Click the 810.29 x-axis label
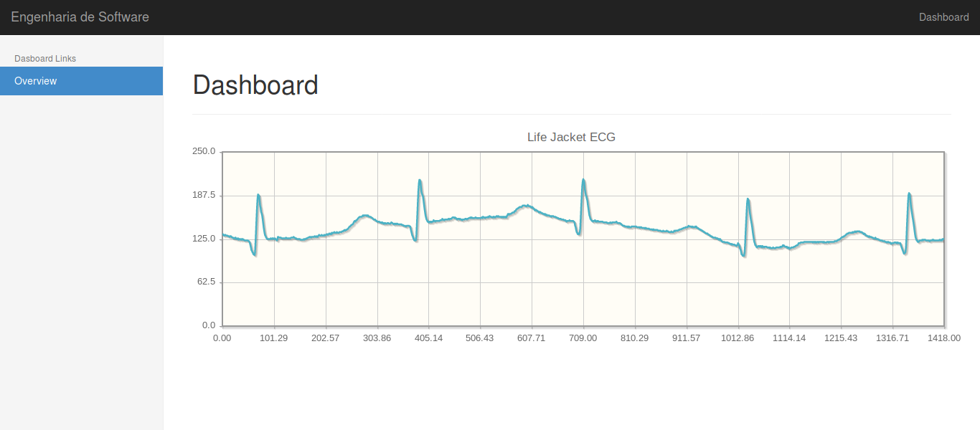 point(635,338)
